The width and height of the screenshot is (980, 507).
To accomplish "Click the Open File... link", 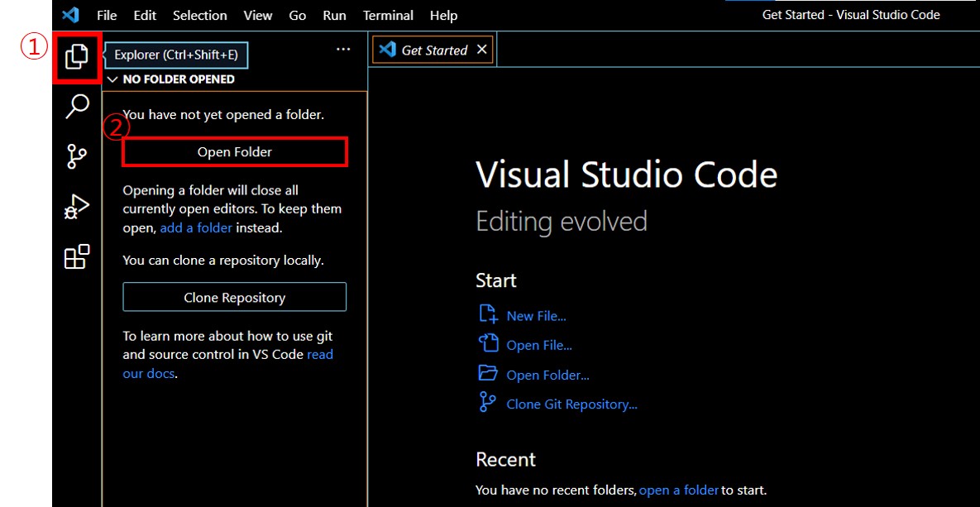I will pyautogui.click(x=539, y=345).
